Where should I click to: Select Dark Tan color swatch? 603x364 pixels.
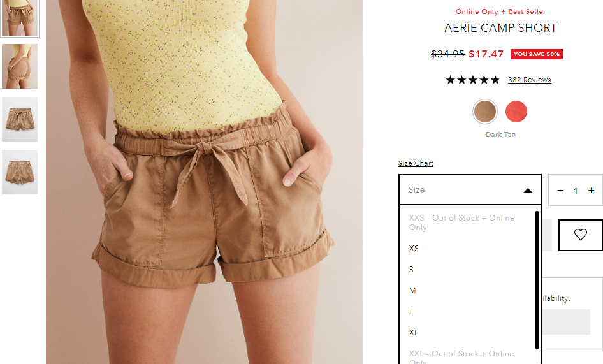485,112
